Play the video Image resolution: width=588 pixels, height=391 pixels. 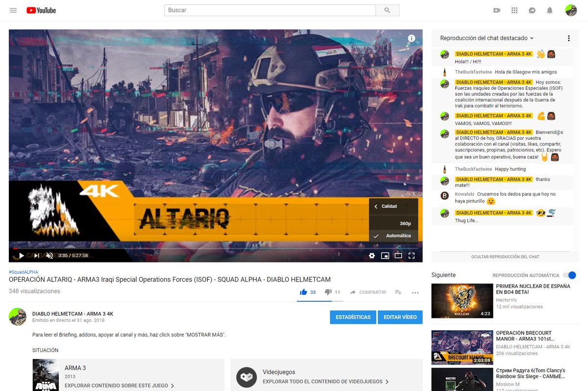point(21,256)
